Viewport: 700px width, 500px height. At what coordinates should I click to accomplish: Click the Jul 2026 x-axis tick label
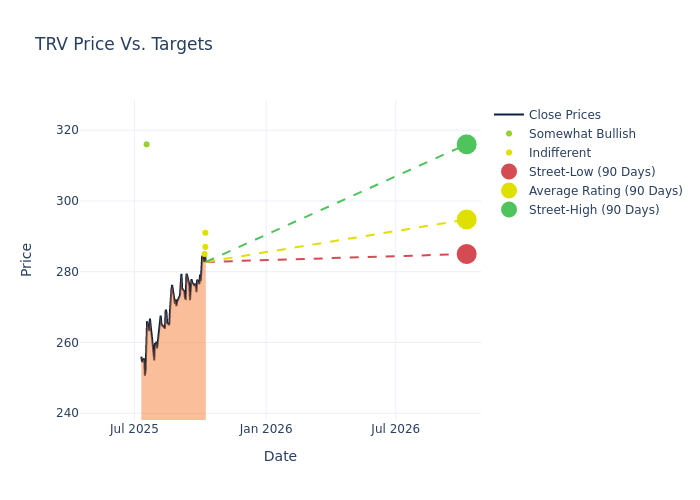point(396,429)
